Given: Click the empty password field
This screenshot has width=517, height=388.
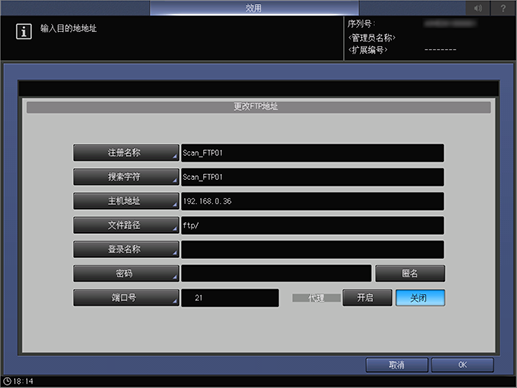Looking at the screenshot, I should pos(276,273).
